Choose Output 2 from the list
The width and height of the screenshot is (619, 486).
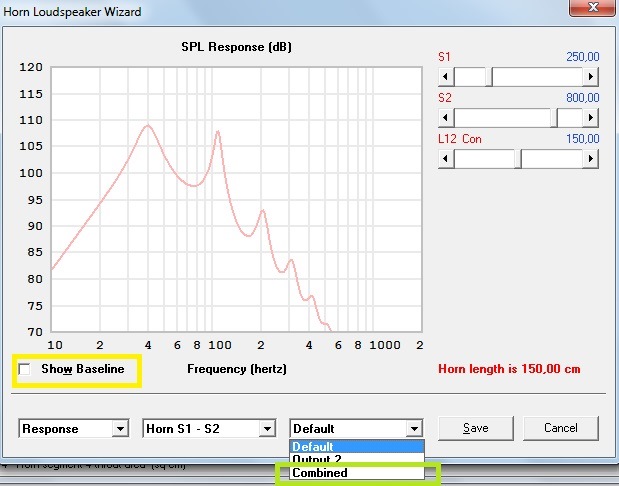pos(357,459)
